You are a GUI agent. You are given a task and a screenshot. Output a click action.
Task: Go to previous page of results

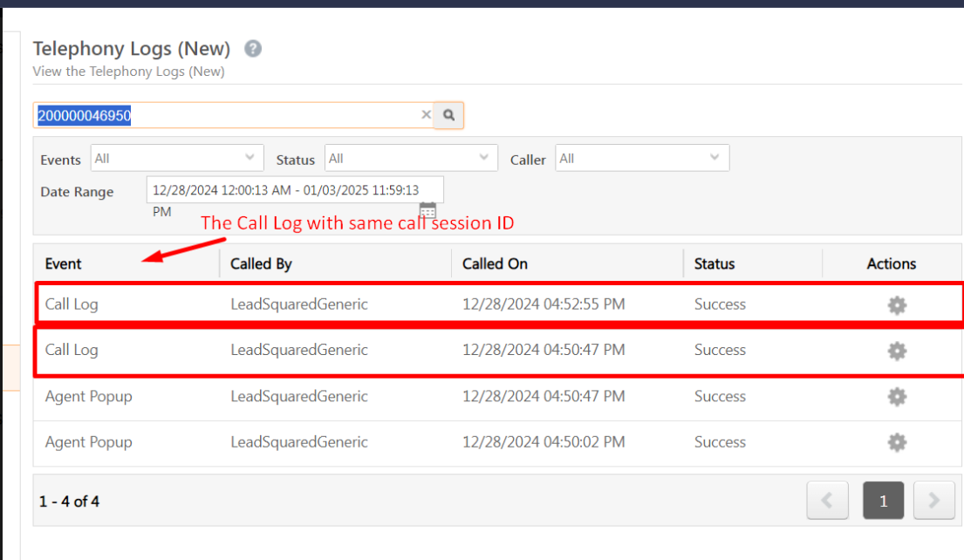click(x=828, y=501)
